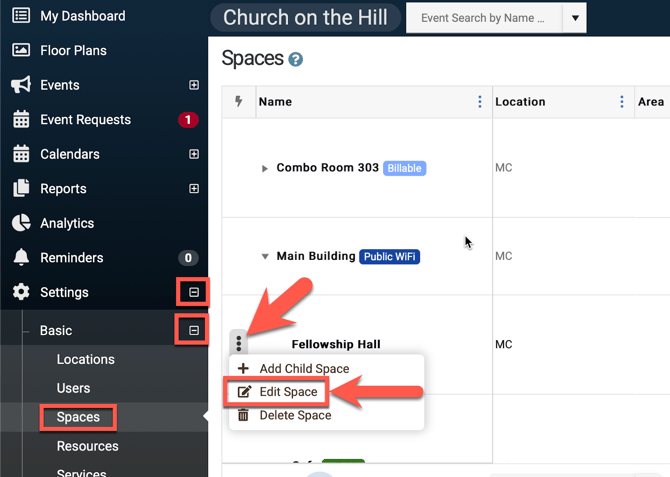
Task: Click the help icon beside Spaces heading
Action: [x=296, y=60]
